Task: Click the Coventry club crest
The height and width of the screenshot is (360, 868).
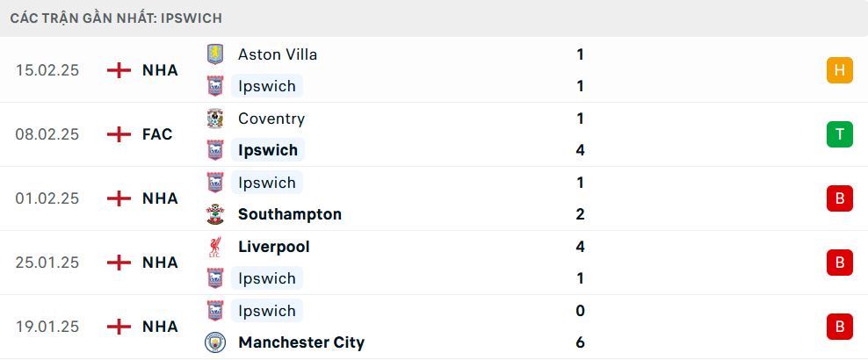Action: [214, 119]
